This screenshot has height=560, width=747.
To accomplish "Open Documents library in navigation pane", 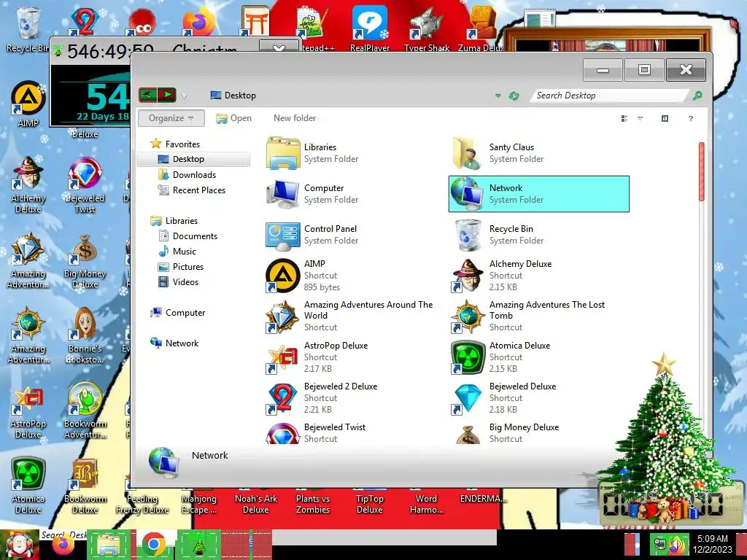I will coord(187,236).
